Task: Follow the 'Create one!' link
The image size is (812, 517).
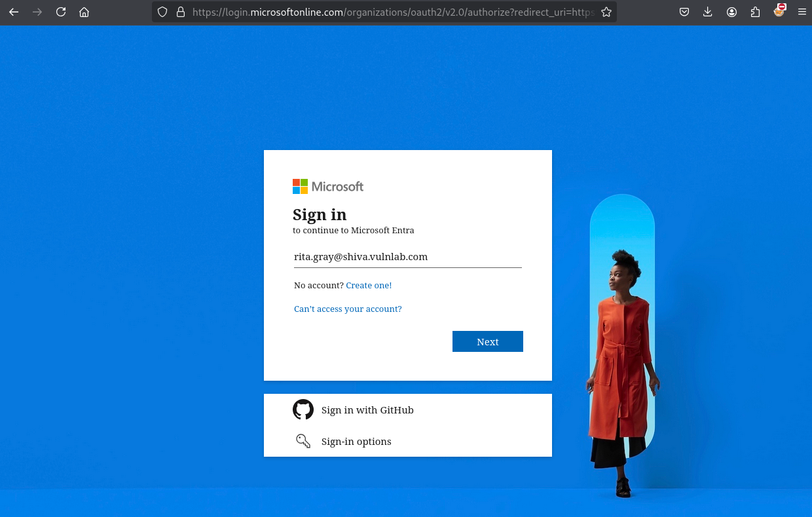Action: [369, 285]
